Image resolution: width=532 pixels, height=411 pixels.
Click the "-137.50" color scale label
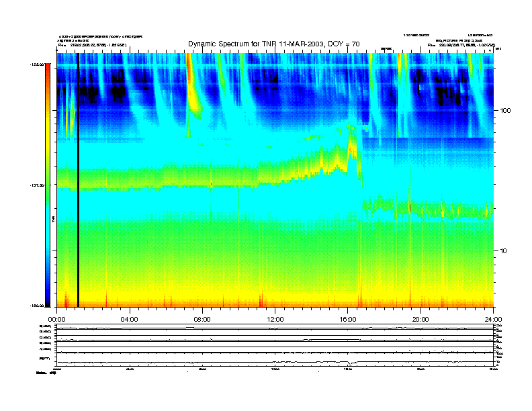click(37, 185)
